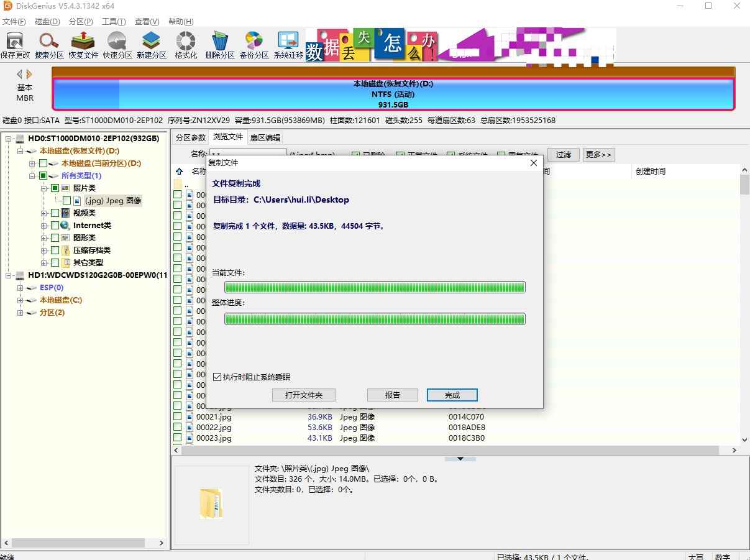Screen dimensions: 750x560
Task: Click the 系统迁移 (System Migration) icon
Action: click(288, 44)
